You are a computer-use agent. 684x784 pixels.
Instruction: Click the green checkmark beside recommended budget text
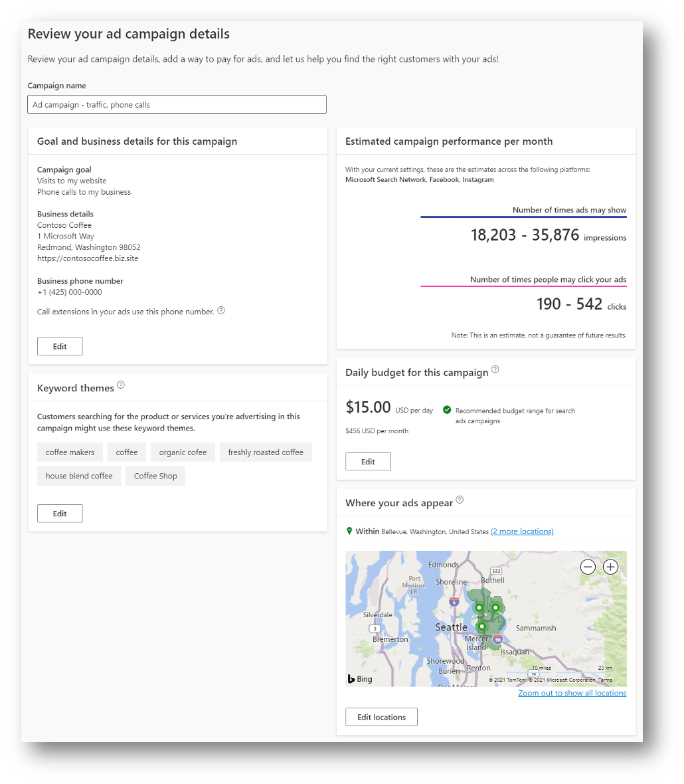coord(446,410)
